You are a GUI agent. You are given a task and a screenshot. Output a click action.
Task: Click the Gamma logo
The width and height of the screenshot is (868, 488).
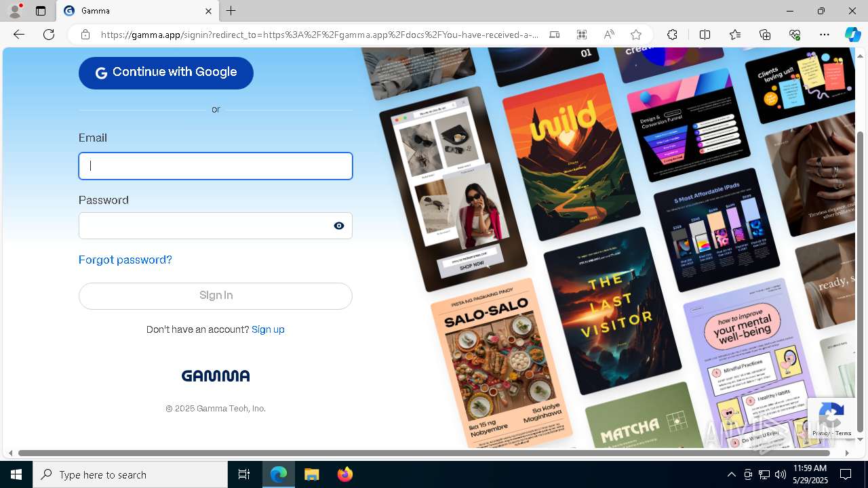[x=216, y=375]
